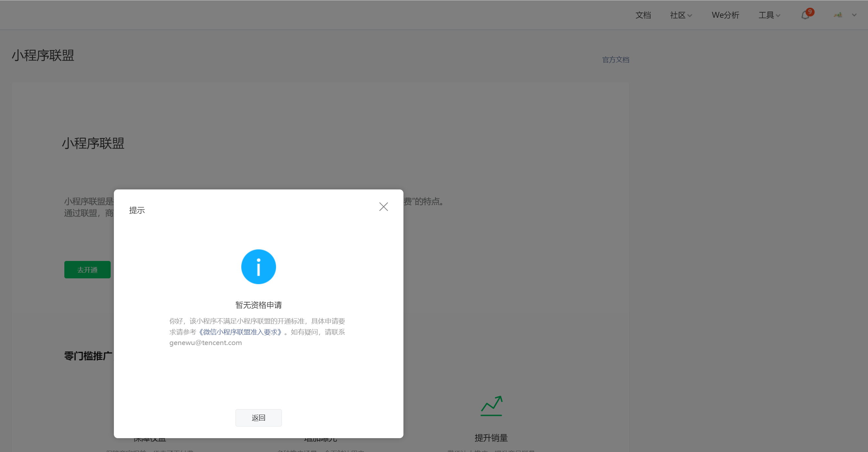Open the We分析 menu item
Image resolution: width=868 pixels, height=452 pixels.
725,15
